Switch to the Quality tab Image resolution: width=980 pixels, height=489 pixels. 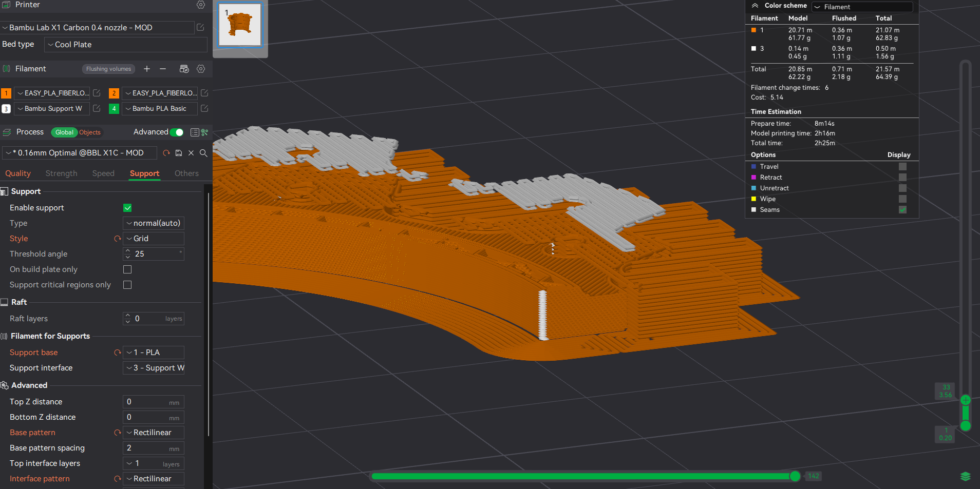18,173
